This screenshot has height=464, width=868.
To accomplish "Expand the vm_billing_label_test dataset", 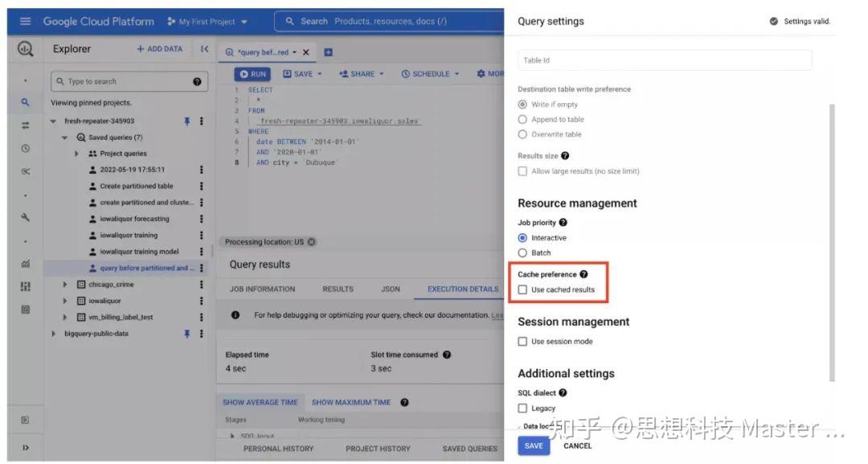I will pos(65,318).
